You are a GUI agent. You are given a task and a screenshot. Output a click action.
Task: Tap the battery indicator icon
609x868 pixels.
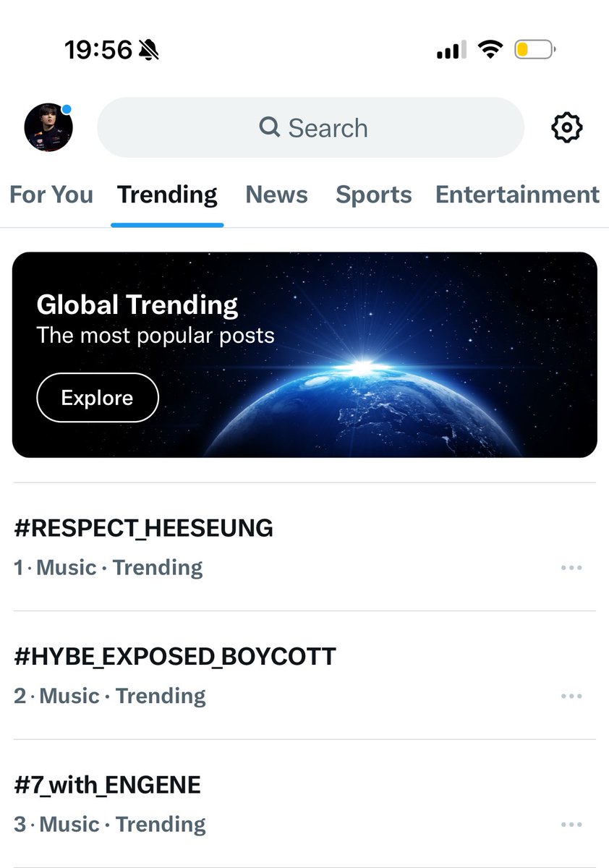[x=535, y=50]
